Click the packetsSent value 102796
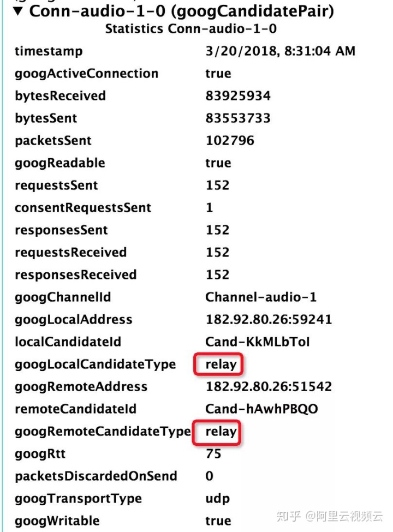The height and width of the screenshot is (532, 393). [x=230, y=141]
